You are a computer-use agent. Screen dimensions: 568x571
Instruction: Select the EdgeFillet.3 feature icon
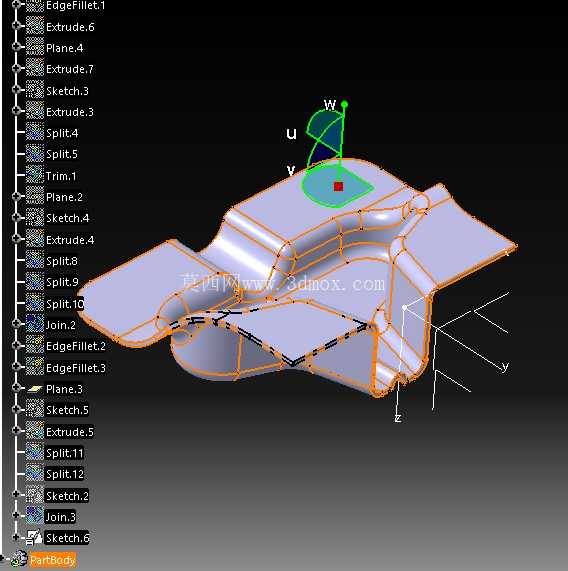pyautogui.click(x=35, y=367)
